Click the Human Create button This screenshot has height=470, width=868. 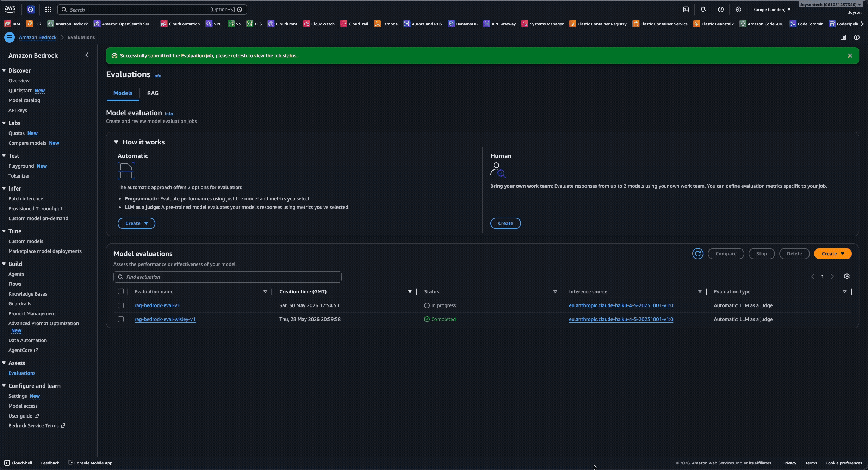[x=506, y=223]
